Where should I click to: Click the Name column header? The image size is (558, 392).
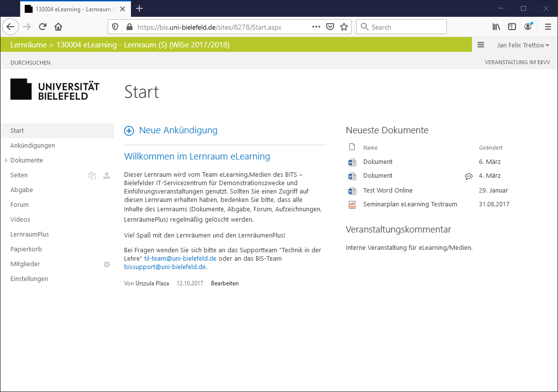click(370, 148)
